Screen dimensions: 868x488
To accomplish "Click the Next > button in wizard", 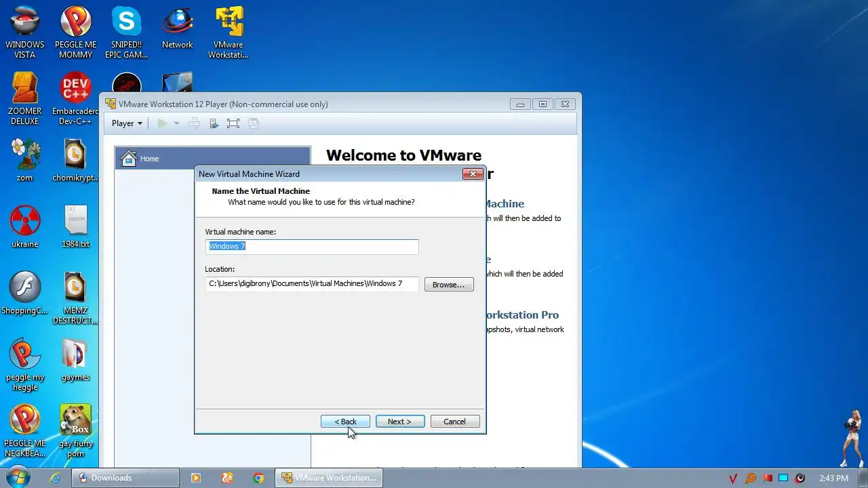I will coord(400,422).
